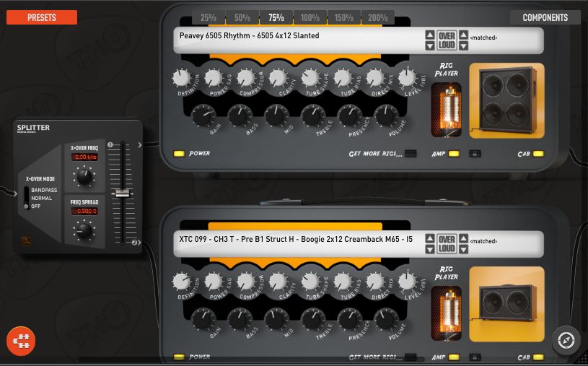Toggle the CAB switch on Peavey rig

pyautogui.click(x=538, y=154)
